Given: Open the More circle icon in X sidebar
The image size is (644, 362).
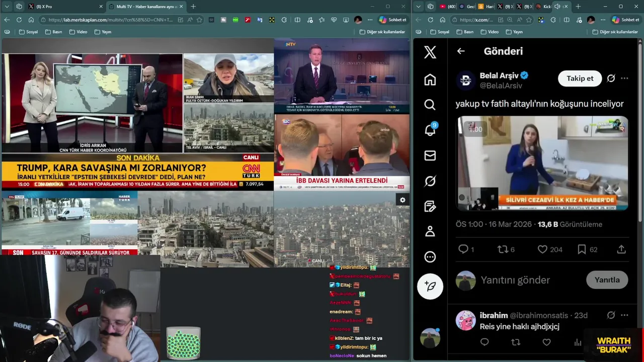Looking at the screenshot, I should point(430,257).
